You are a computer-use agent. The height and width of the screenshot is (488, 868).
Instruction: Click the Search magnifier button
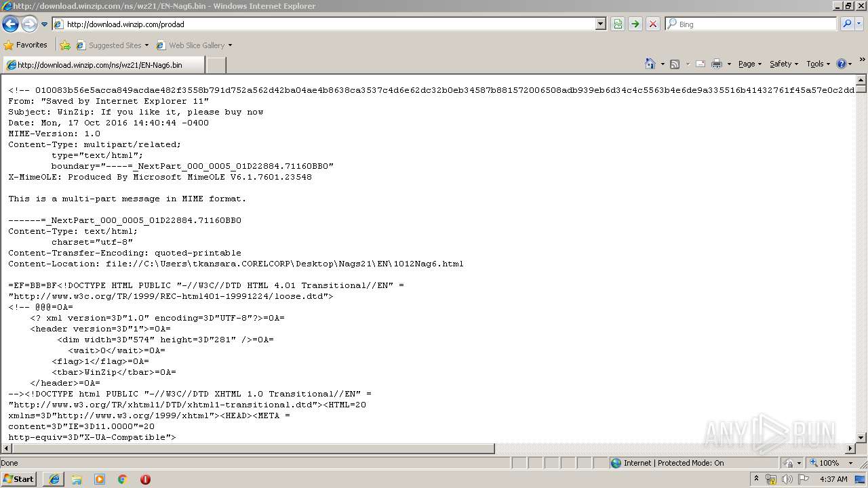tap(847, 24)
